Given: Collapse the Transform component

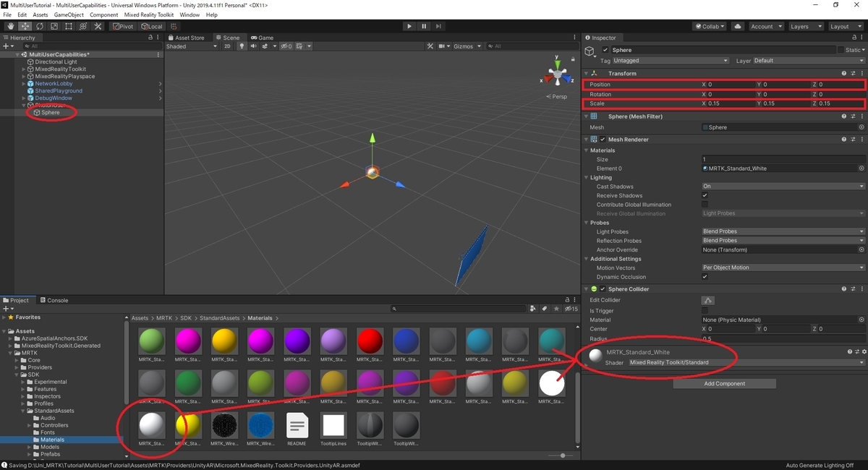Looking at the screenshot, I should pyautogui.click(x=586, y=73).
